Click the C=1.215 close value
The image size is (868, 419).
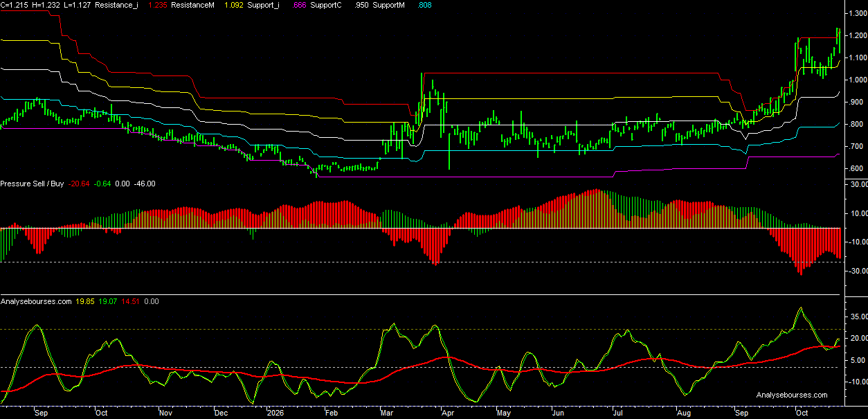point(14,4)
